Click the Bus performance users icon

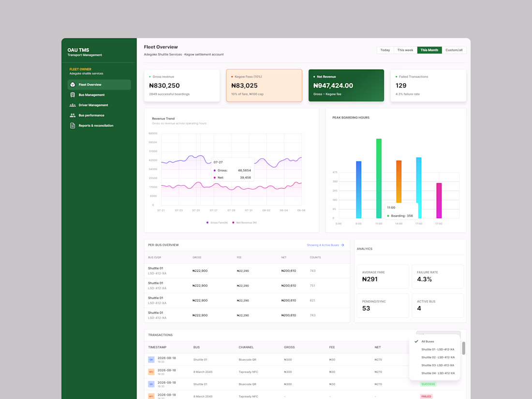click(73, 116)
